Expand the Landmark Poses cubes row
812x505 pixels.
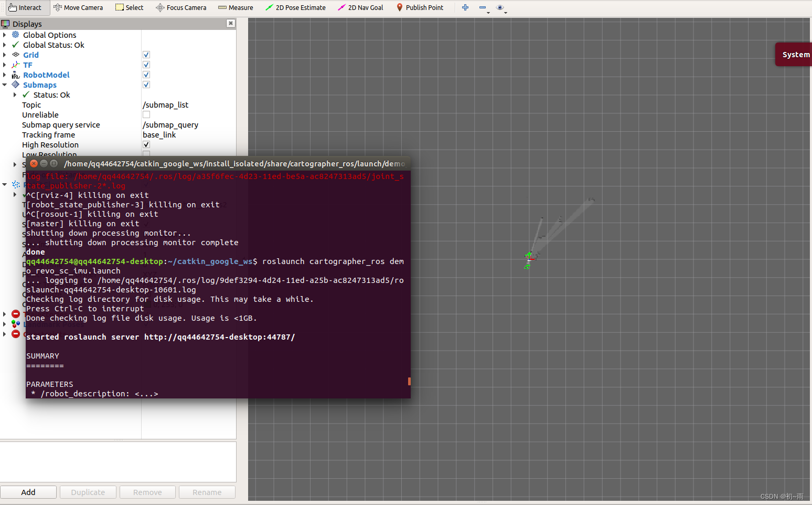pyautogui.click(x=5, y=324)
